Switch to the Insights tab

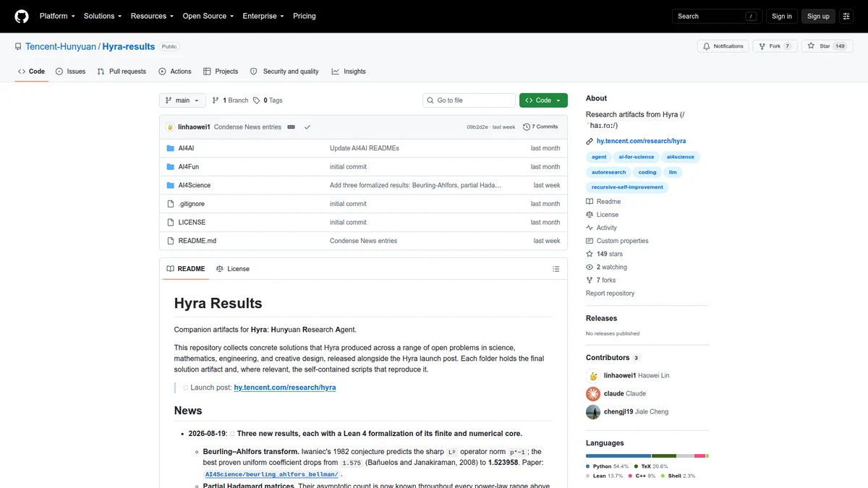pyautogui.click(x=349, y=72)
